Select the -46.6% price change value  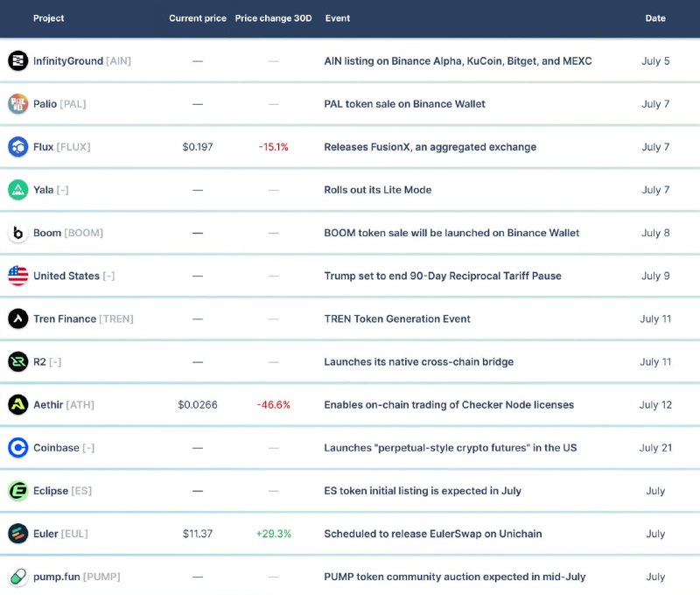pos(273,405)
